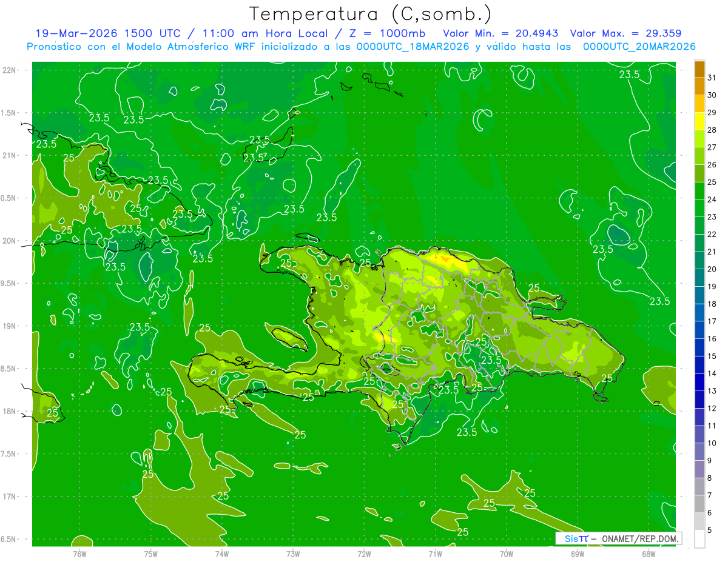Click the SisTT ONAMET/REP.DOM. credit box
This screenshot has height=562, width=728.
(x=618, y=538)
